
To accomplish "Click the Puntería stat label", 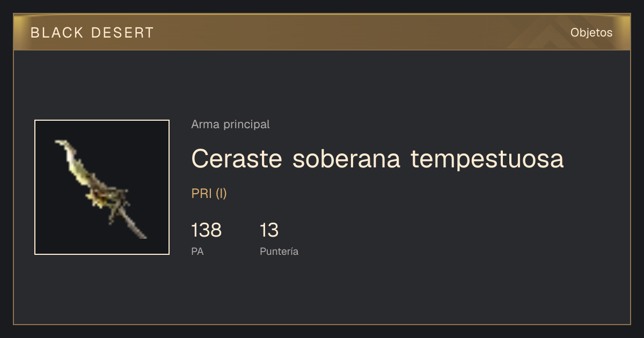I will pos(279,251).
